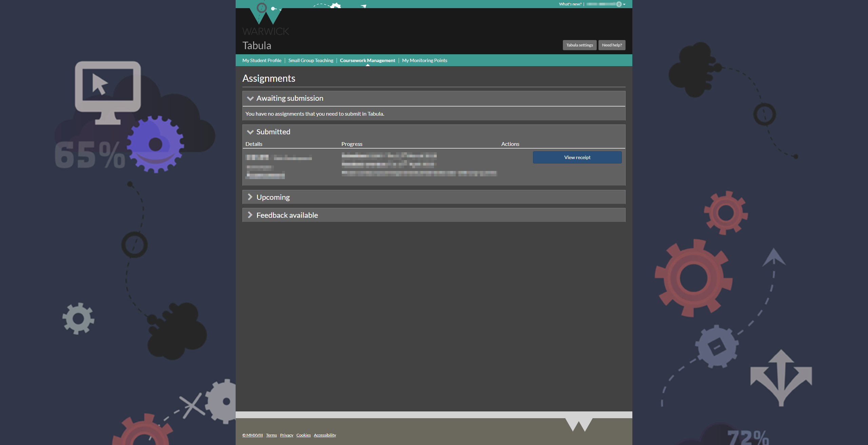868x445 pixels.
Task: Click the Need help? button
Action: (612, 45)
